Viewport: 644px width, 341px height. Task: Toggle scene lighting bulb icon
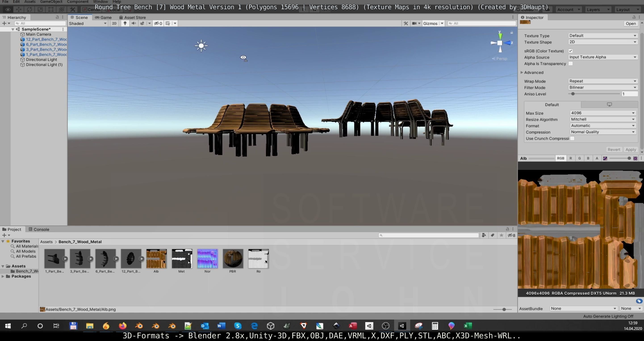(x=125, y=23)
